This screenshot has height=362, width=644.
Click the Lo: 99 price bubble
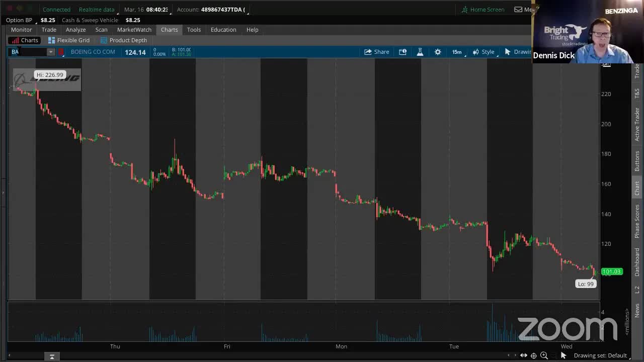pos(586,284)
